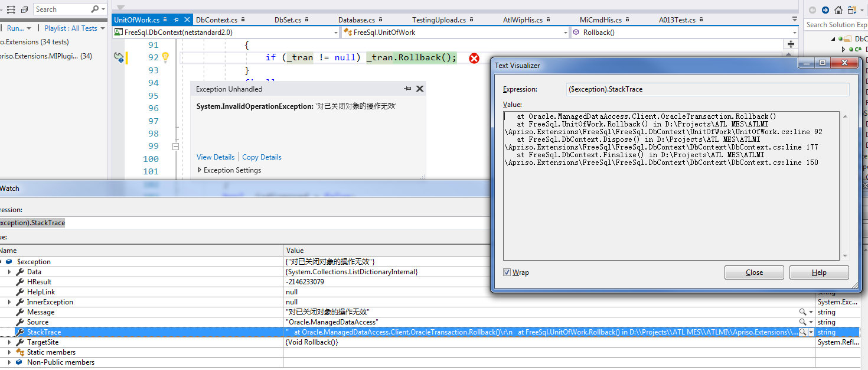Image resolution: width=868 pixels, height=370 pixels.
Task: Click the Home icon in Solution Explorer toolbar
Action: pos(837,10)
